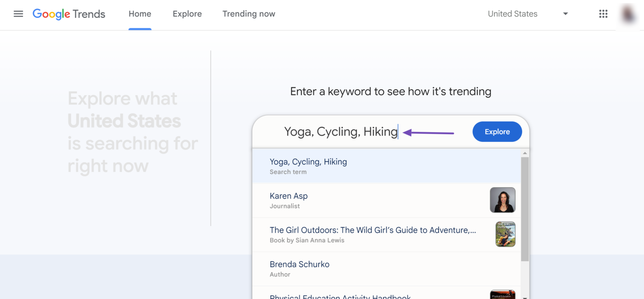Click the suggestions list scrollbar thumb

coord(525,209)
